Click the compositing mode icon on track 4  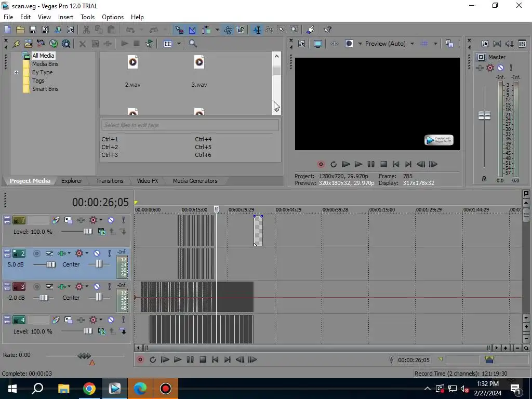click(101, 331)
